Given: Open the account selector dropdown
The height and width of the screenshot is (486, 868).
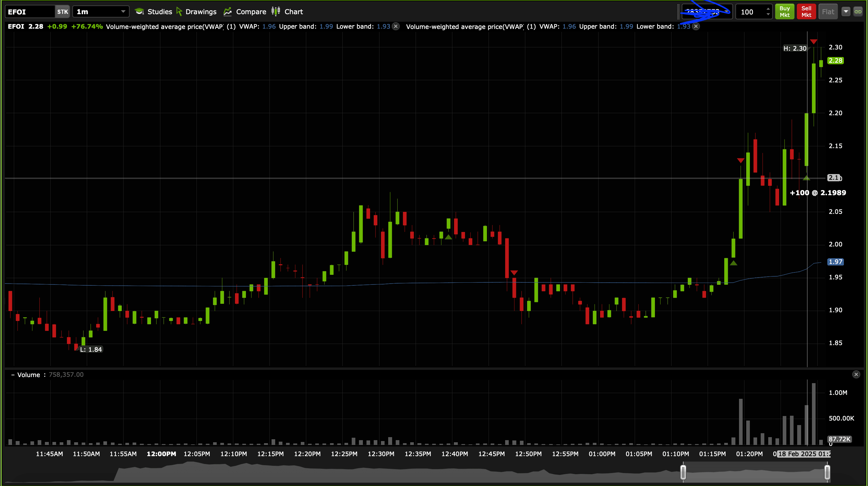Looking at the screenshot, I should point(726,12).
